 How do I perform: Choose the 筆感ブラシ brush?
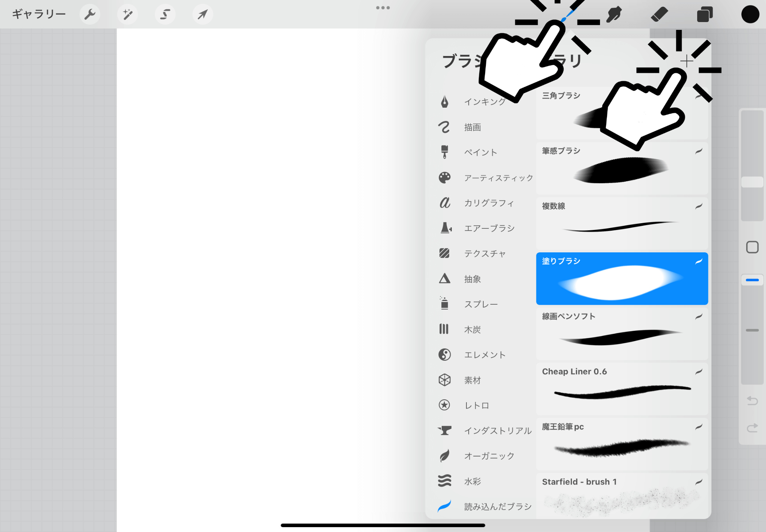[x=622, y=168]
